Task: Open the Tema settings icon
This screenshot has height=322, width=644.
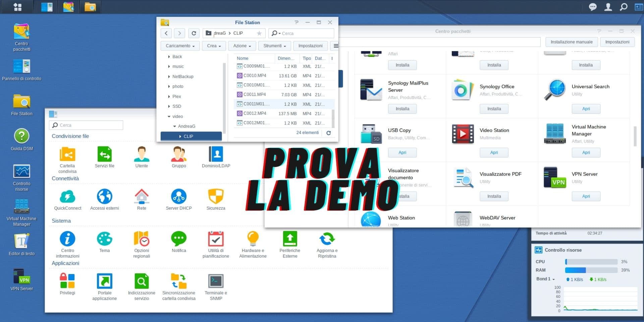Action: pyautogui.click(x=104, y=239)
